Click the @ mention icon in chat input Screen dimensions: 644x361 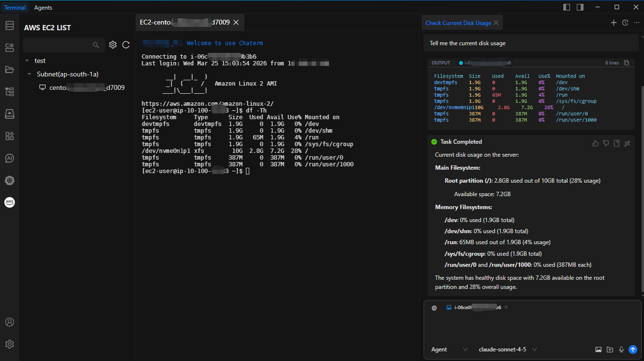click(x=434, y=308)
